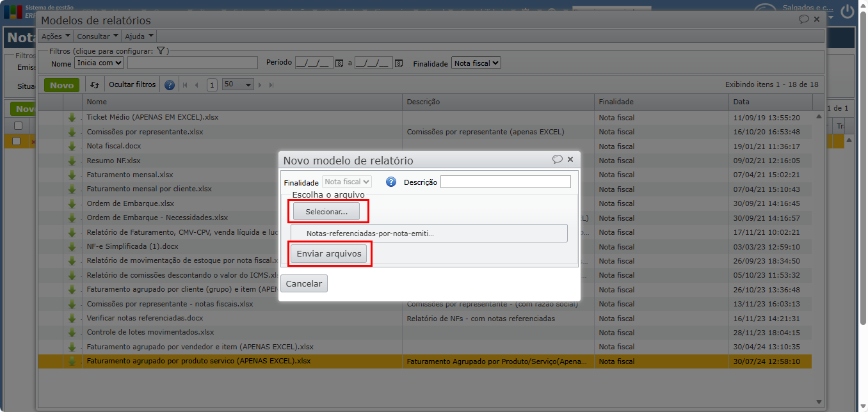The image size is (868, 412).
Task: Click Ocultar filtros
Action: pyautogui.click(x=132, y=84)
